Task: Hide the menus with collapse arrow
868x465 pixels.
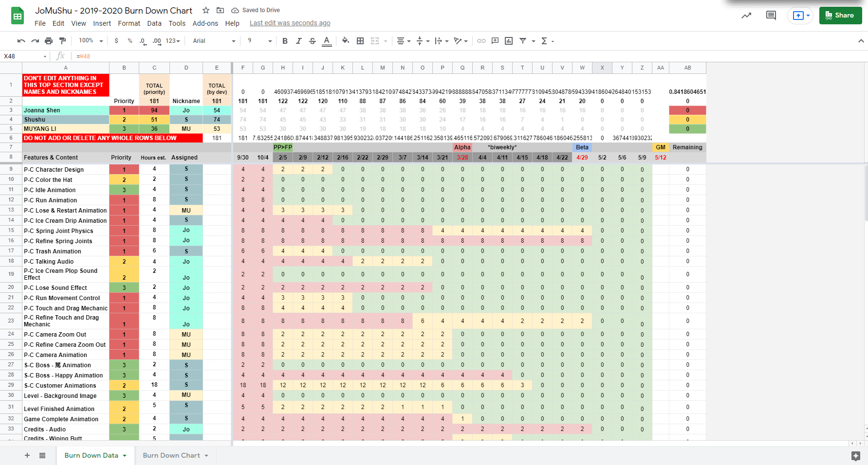Action: click(861, 41)
